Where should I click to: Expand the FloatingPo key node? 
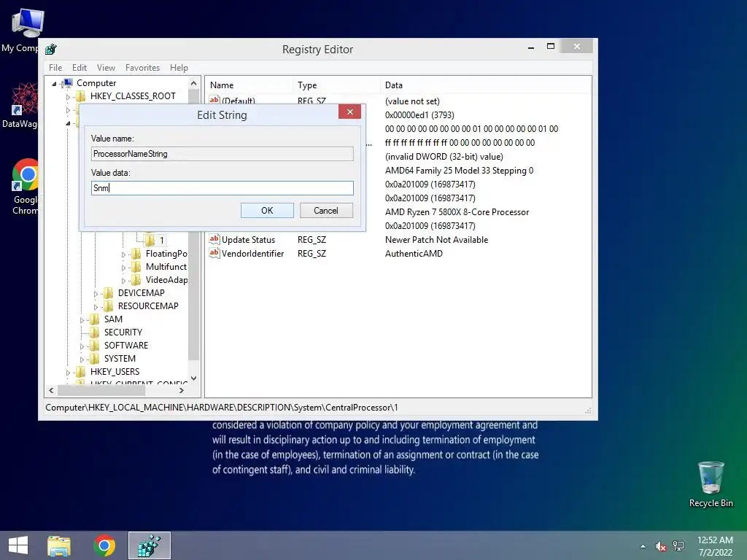(123, 254)
